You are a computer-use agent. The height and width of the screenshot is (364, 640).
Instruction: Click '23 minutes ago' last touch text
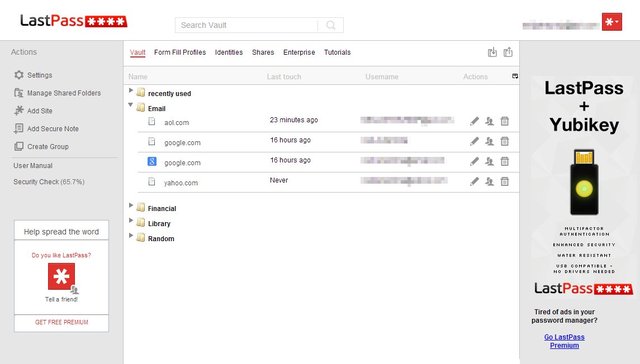click(294, 120)
